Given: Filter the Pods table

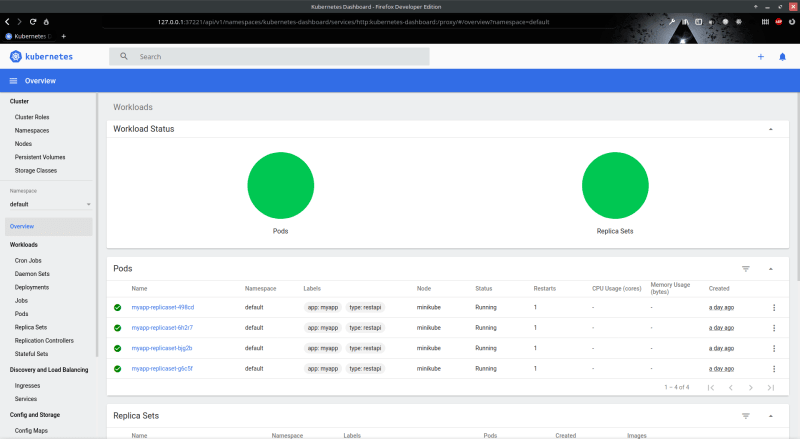Looking at the screenshot, I should click(x=746, y=269).
